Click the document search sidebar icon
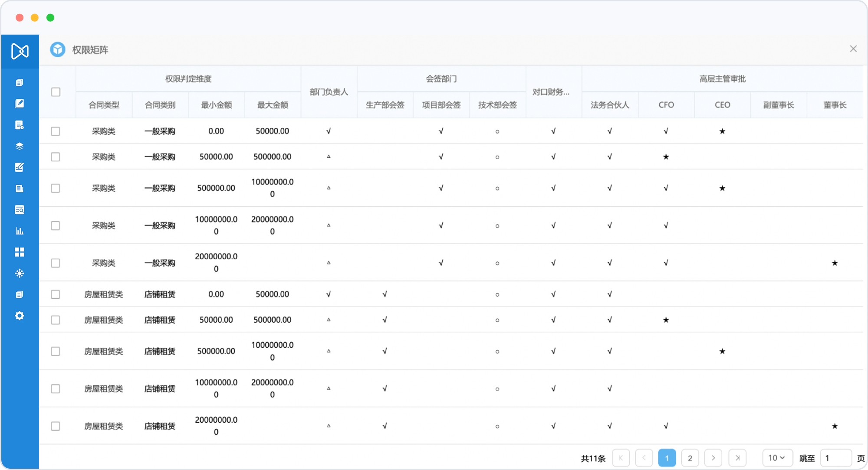The image size is (868, 470). click(x=20, y=210)
